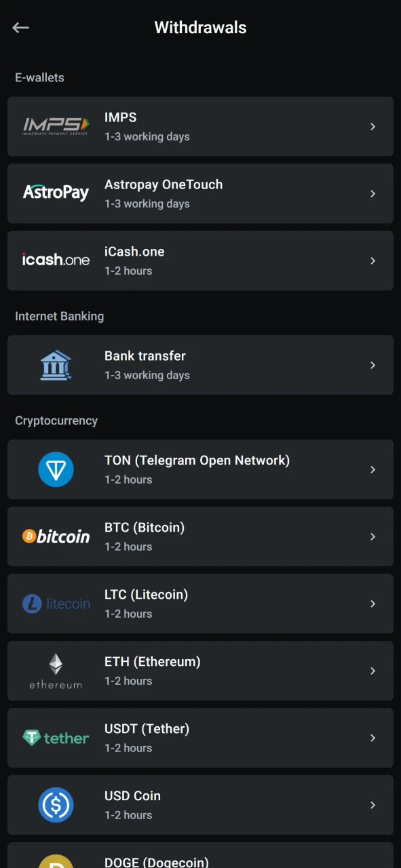Image resolution: width=401 pixels, height=868 pixels.
Task: Go back using the arrow icon
Action: [20, 28]
